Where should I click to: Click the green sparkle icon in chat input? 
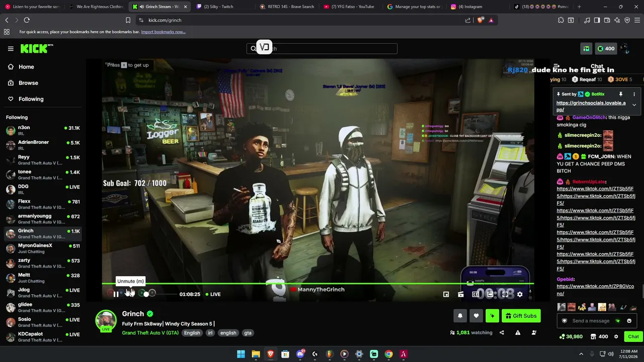point(618,321)
